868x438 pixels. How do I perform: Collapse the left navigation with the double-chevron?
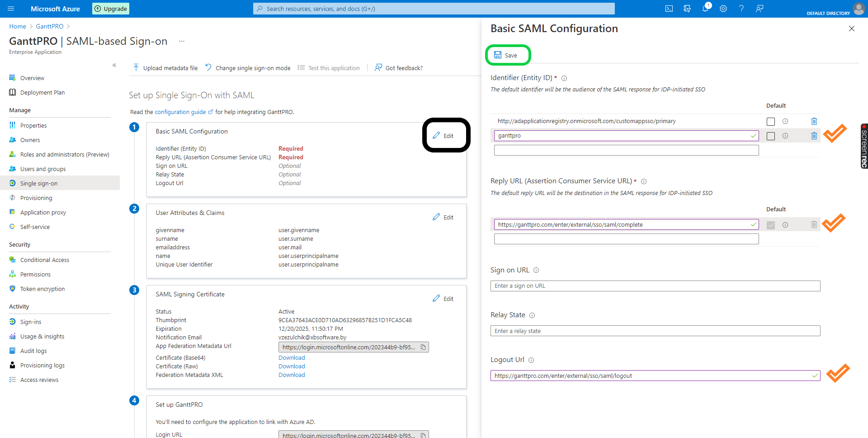[x=114, y=65]
